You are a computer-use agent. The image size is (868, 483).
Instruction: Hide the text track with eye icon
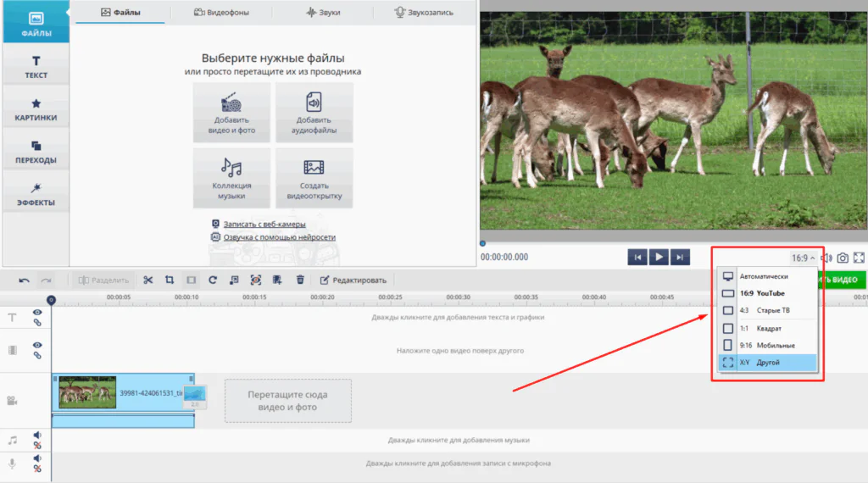point(37,313)
